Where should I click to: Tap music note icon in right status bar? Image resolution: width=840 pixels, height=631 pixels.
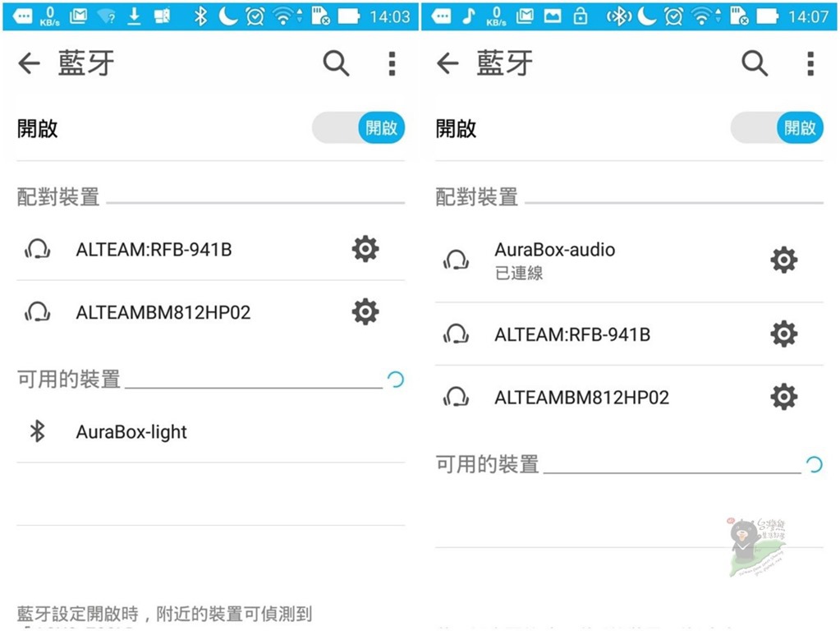coord(469,16)
